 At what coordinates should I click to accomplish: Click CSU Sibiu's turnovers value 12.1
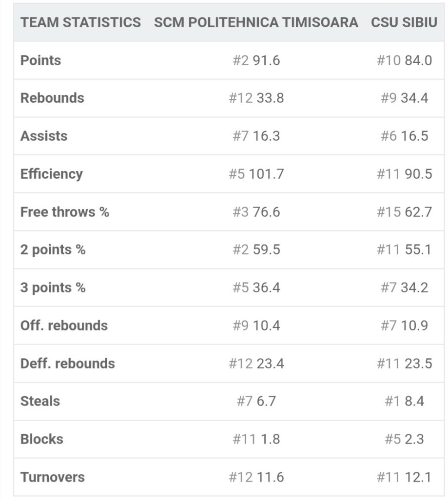[418, 477]
